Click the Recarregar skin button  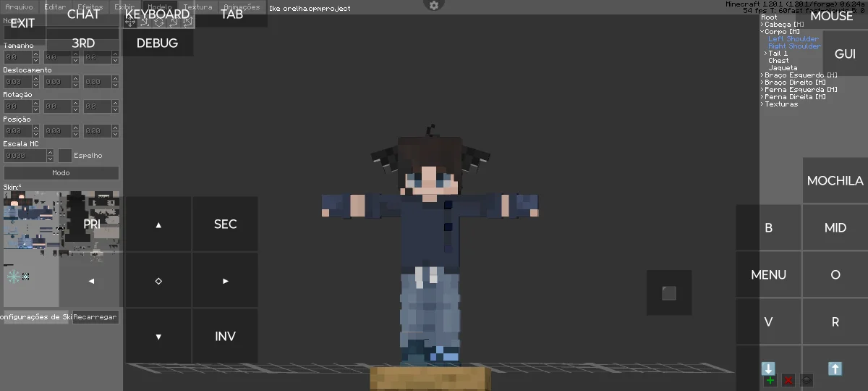[x=95, y=317]
